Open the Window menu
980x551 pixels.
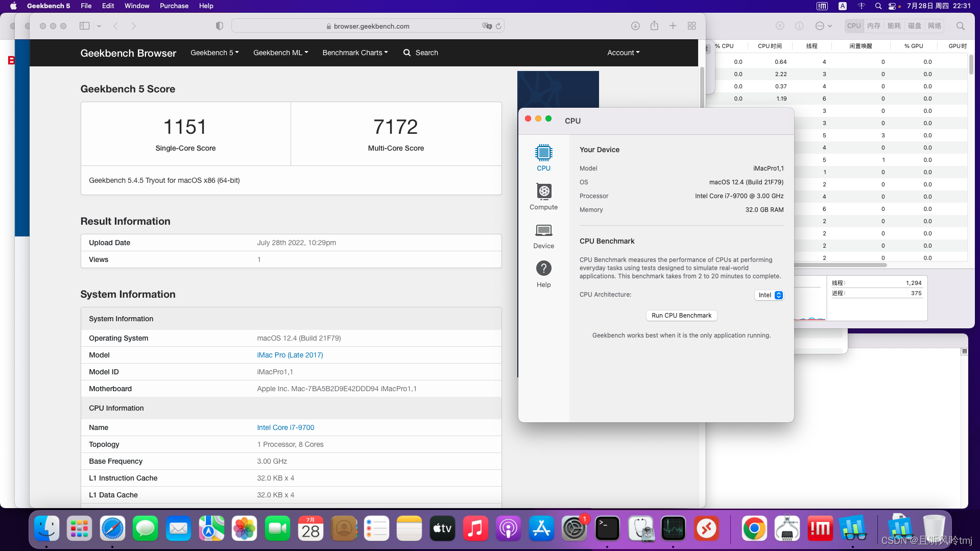point(137,6)
